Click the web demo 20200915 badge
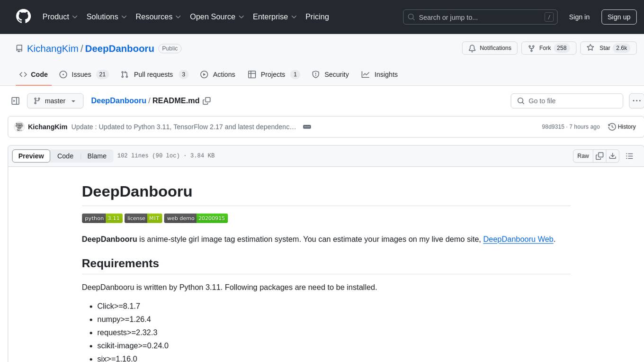This screenshot has width=644, height=362. 196,218
